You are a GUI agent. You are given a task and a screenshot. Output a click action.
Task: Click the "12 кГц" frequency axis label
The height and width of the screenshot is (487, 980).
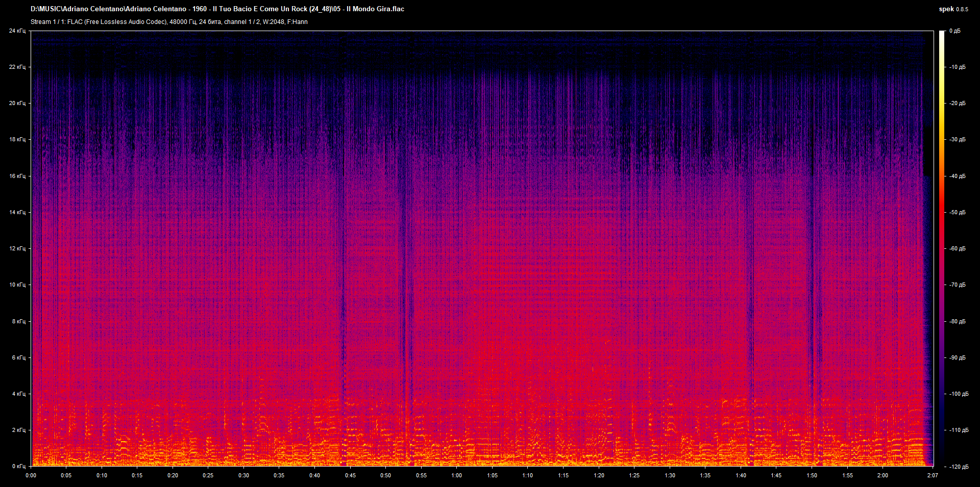coord(17,249)
